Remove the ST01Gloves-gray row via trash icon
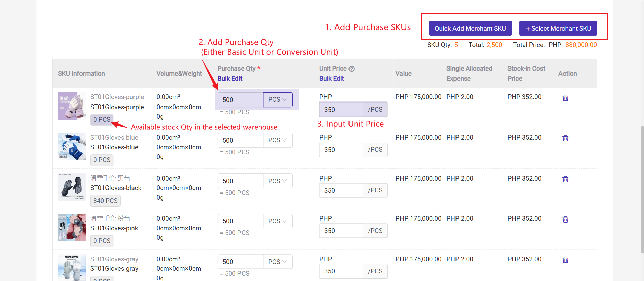The image size is (644, 281). [x=565, y=260]
